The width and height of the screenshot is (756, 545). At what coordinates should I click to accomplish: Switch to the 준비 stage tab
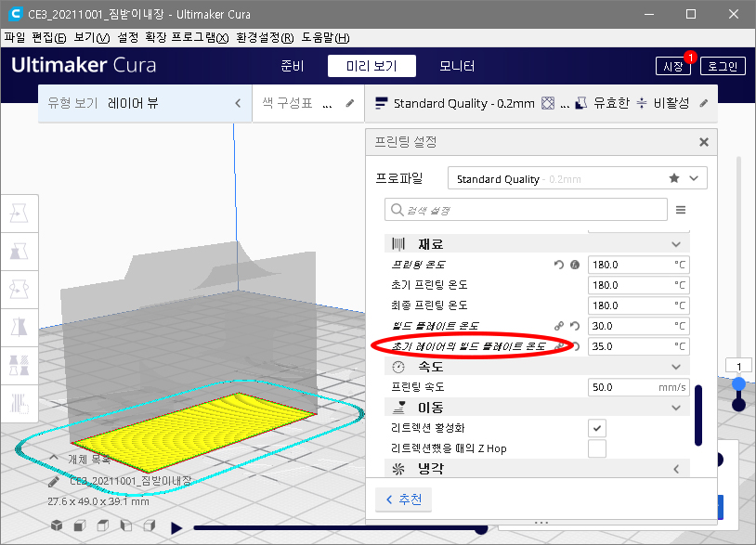pos(293,66)
